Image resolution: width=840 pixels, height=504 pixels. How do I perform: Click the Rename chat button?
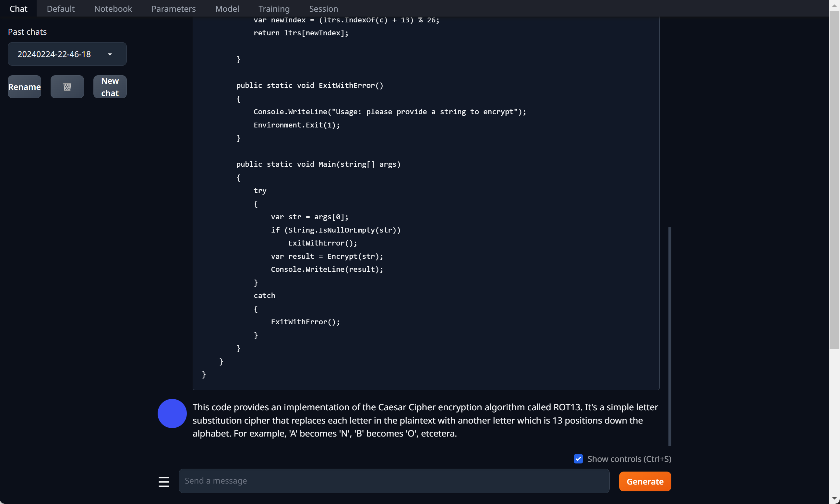tap(24, 87)
